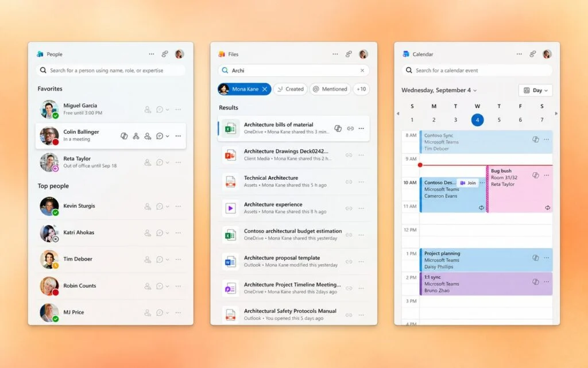Expand chat dropdown arrow for Colin Ballinger
This screenshot has height=368, width=588.
[168, 136]
